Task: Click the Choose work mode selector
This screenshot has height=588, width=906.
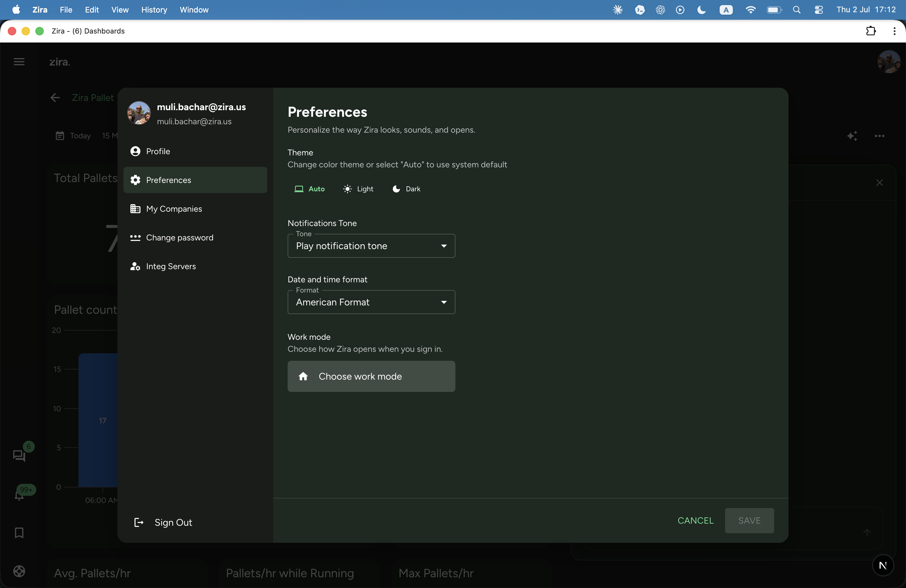Action: [x=371, y=376]
